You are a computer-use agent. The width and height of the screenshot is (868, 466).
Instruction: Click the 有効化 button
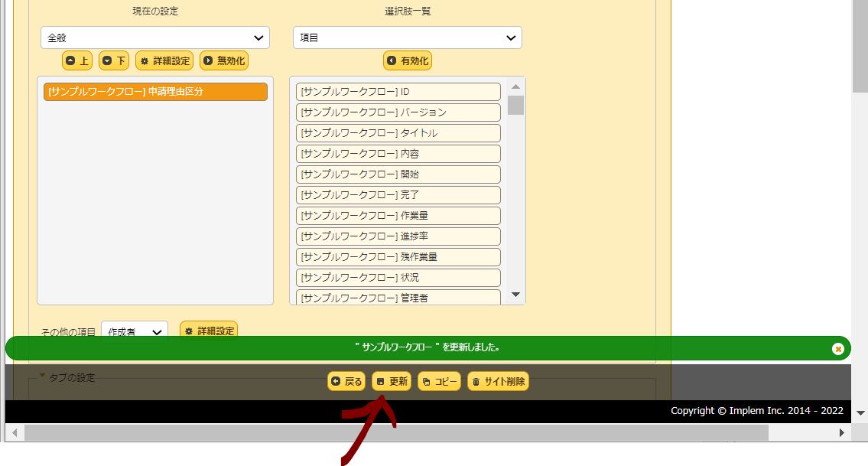(408, 60)
